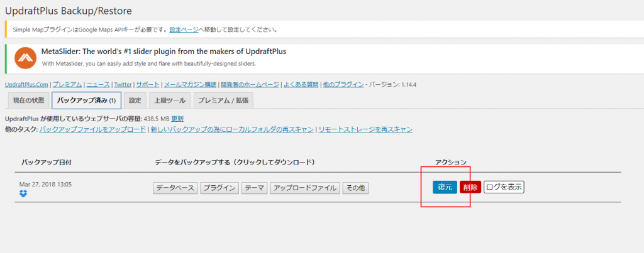This screenshot has height=253, width=644.
Task: Download the データベース backup
Action: tap(176, 188)
